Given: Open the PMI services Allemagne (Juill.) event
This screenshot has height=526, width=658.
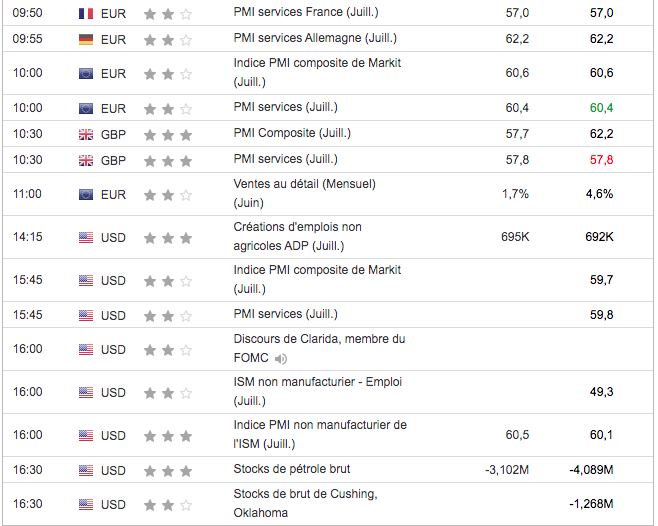Looking at the screenshot, I should point(315,39).
